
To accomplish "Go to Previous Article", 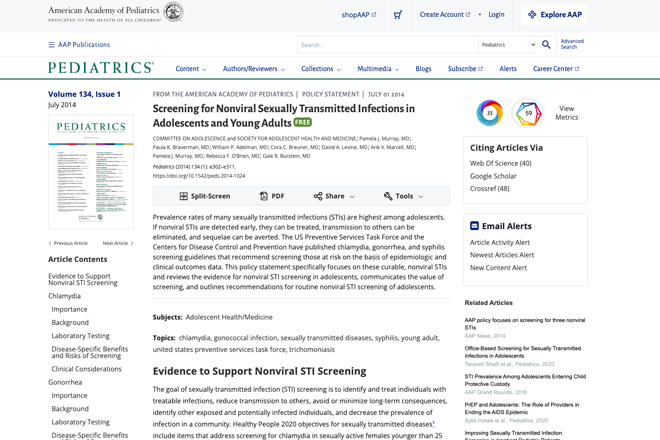I will (x=68, y=243).
